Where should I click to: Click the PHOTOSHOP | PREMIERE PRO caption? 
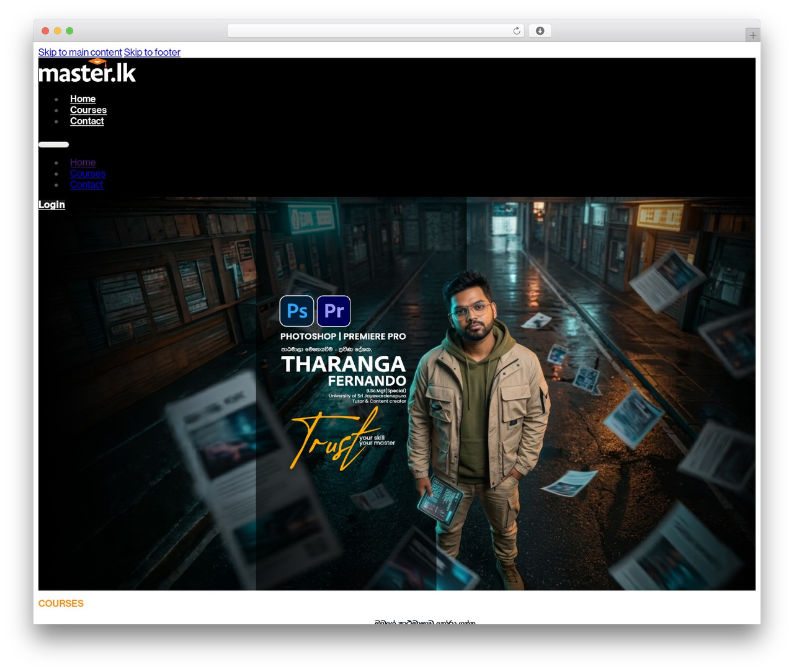(343, 337)
